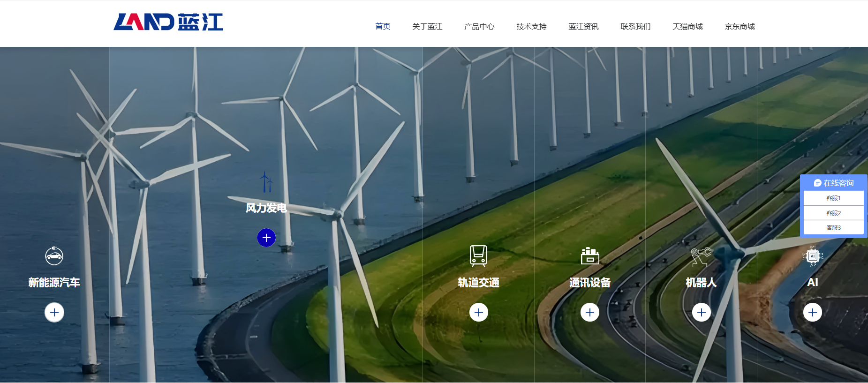Expand the 轨道交通 plus button

[x=479, y=312]
